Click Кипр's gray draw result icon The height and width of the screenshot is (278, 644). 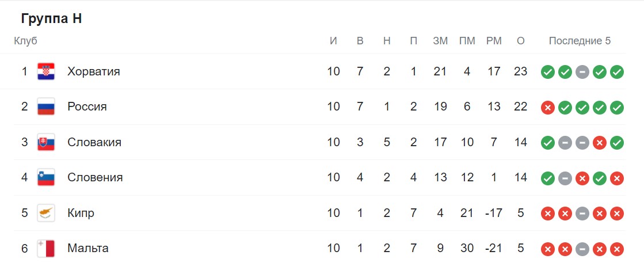pos(582,214)
